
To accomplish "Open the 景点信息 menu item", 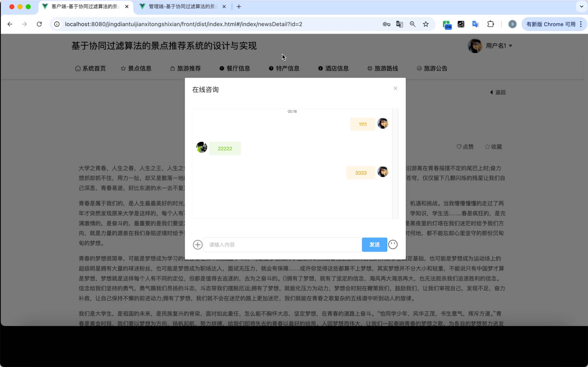I will [136, 68].
